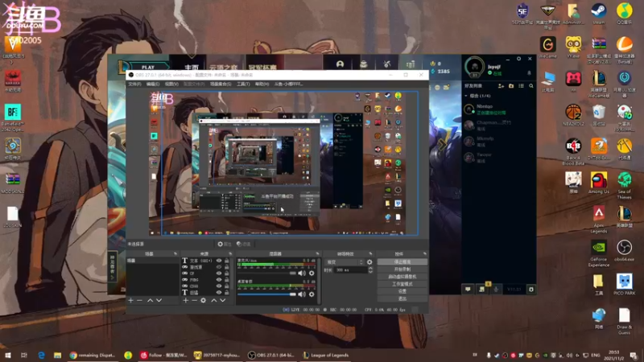This screenshot has height=362, width=644.
Task: Click 开始录制 start recording button
Action: coord(402,269)
